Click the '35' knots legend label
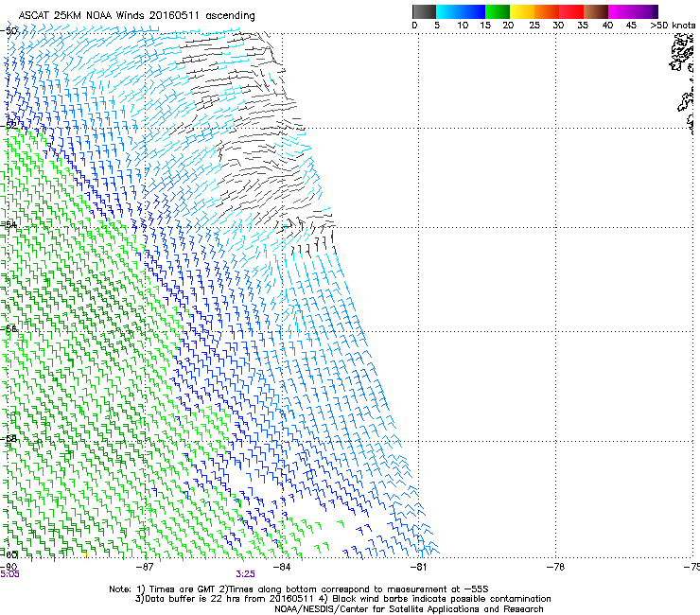Image resolution: width=700 pixels, height=615 pixels. pos(583,26)
